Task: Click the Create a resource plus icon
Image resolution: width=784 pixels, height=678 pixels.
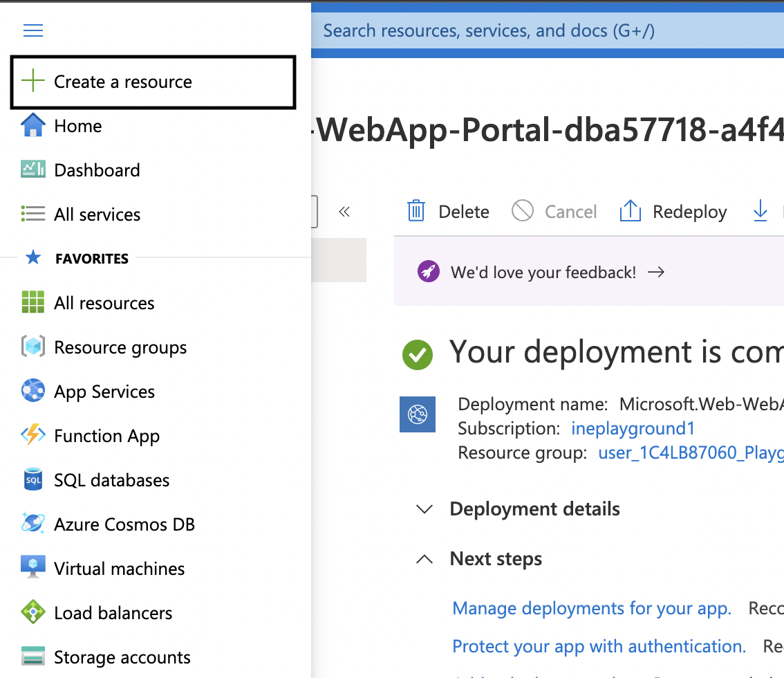Action: click(x=32, y=82)
